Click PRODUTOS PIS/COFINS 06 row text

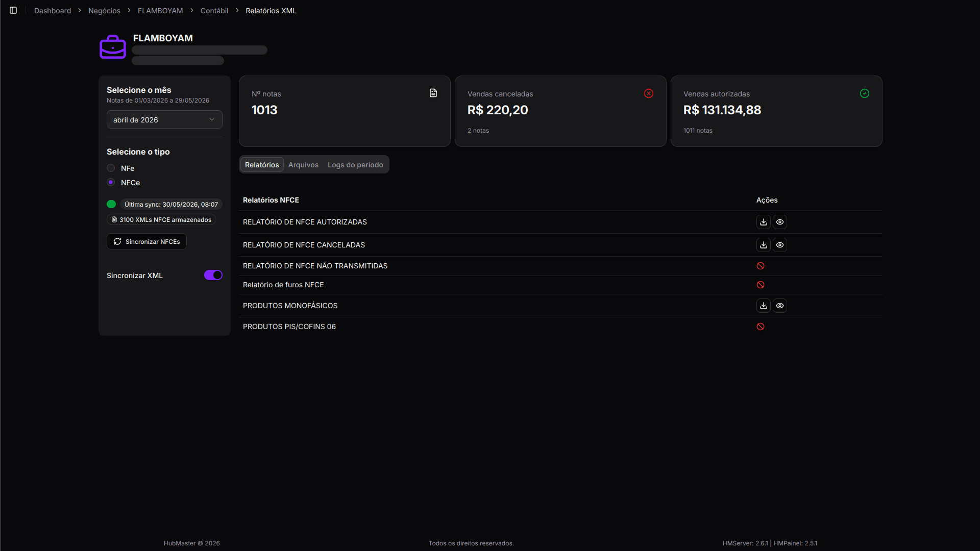[289, 327]
